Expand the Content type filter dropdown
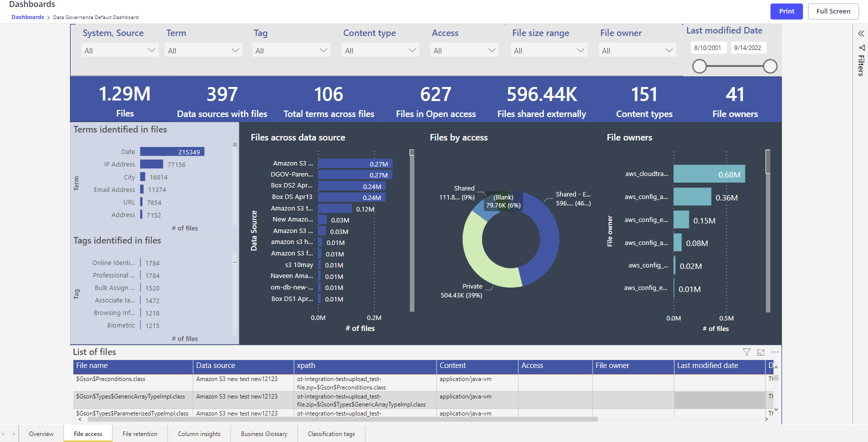The image size is (868, 442). pos(380,50)
